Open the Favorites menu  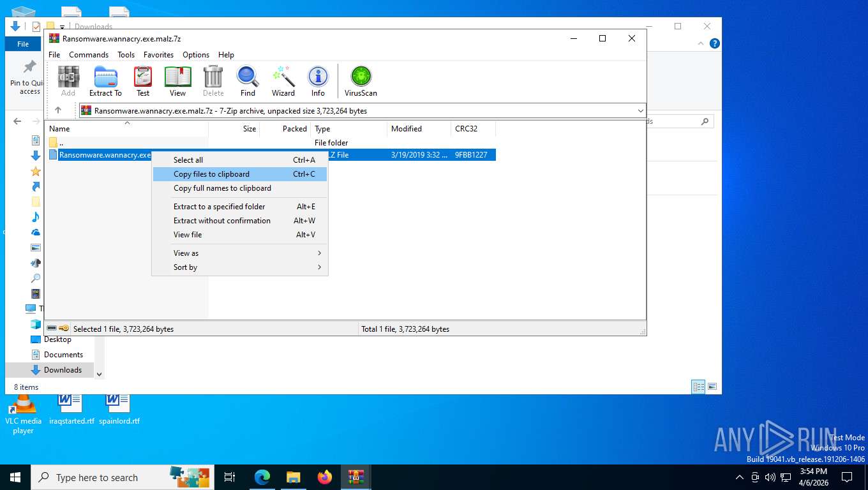tap(158, 55)
